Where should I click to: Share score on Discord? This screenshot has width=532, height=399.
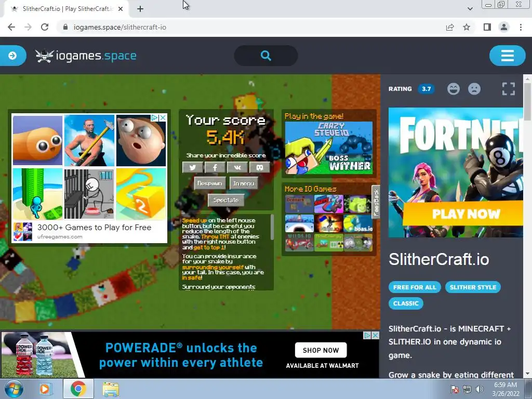pyautogui.click(x=260, y=167)
